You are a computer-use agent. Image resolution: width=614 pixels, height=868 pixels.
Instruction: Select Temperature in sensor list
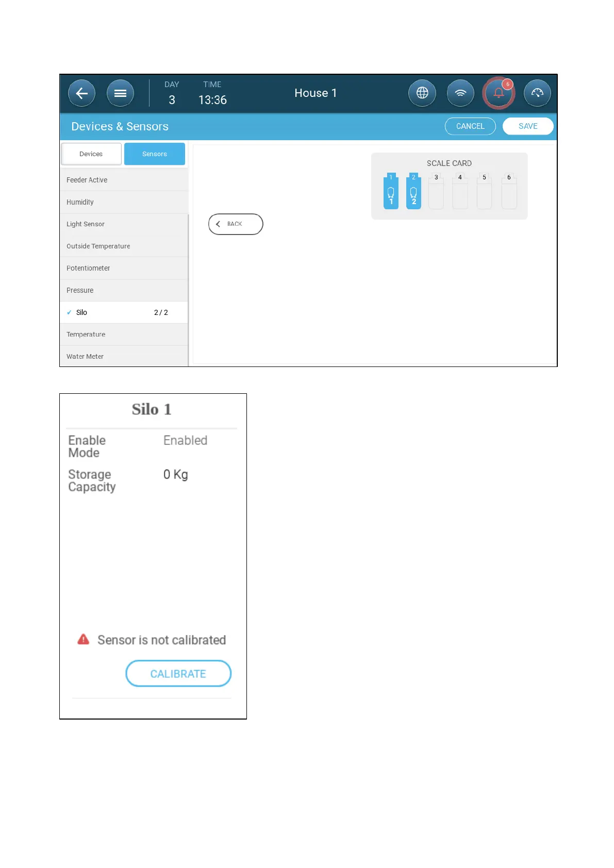coord(124,335)
